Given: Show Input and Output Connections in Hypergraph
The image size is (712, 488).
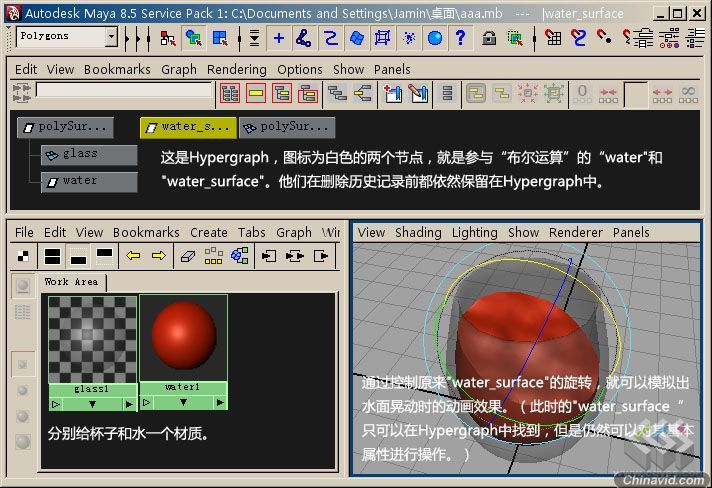Looking at the screenshot, I should click(363, 93).
